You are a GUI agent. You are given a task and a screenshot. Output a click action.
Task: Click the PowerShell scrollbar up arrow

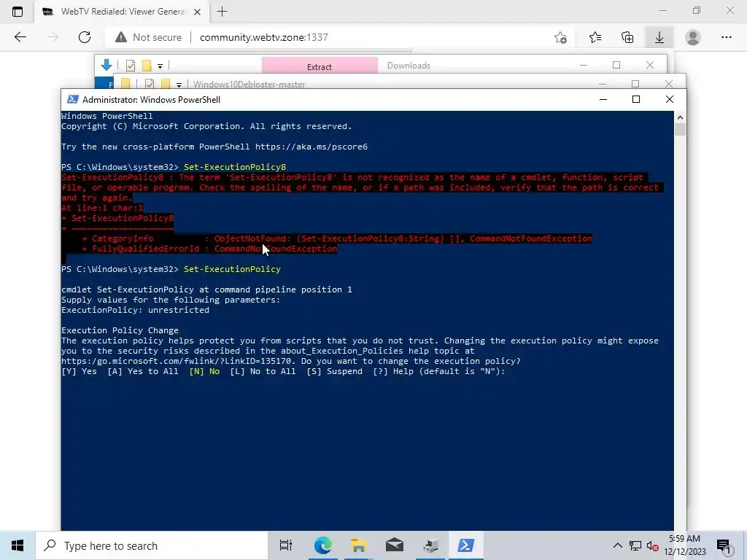(x=680, y=117)
